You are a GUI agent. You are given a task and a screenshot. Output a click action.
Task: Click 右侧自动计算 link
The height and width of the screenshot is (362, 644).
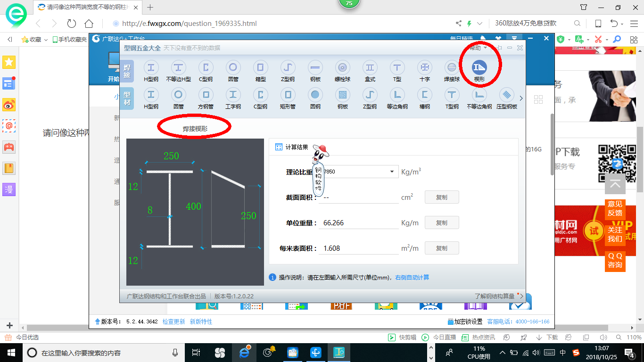pos(412,278)
